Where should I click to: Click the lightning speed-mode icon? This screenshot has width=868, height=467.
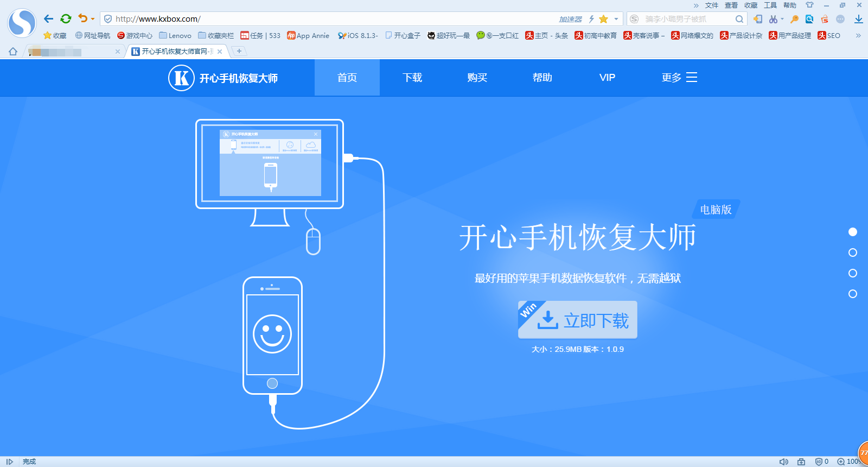(591, 19)
